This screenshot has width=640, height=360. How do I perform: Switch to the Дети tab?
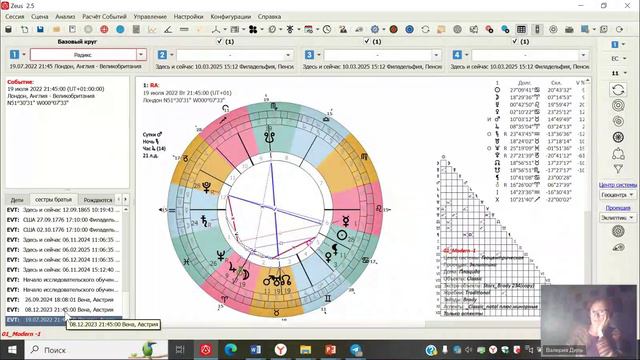17,200
